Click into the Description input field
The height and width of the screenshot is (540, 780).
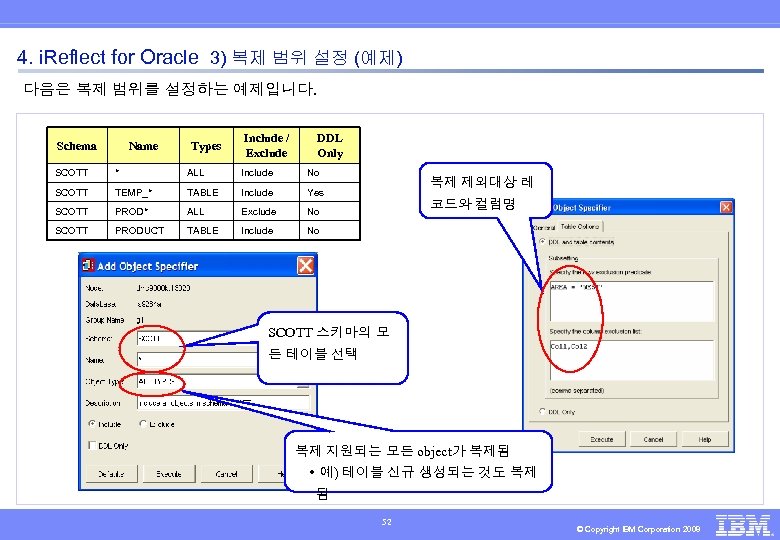pos(223,403)
